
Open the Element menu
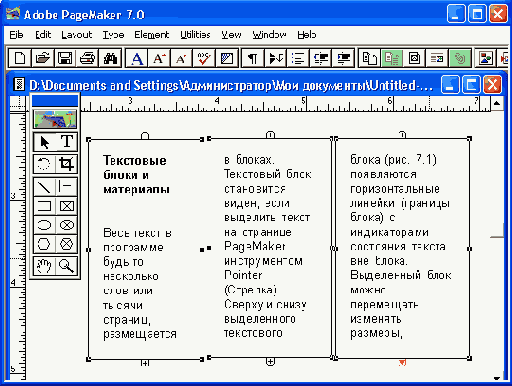click(152, 35)
